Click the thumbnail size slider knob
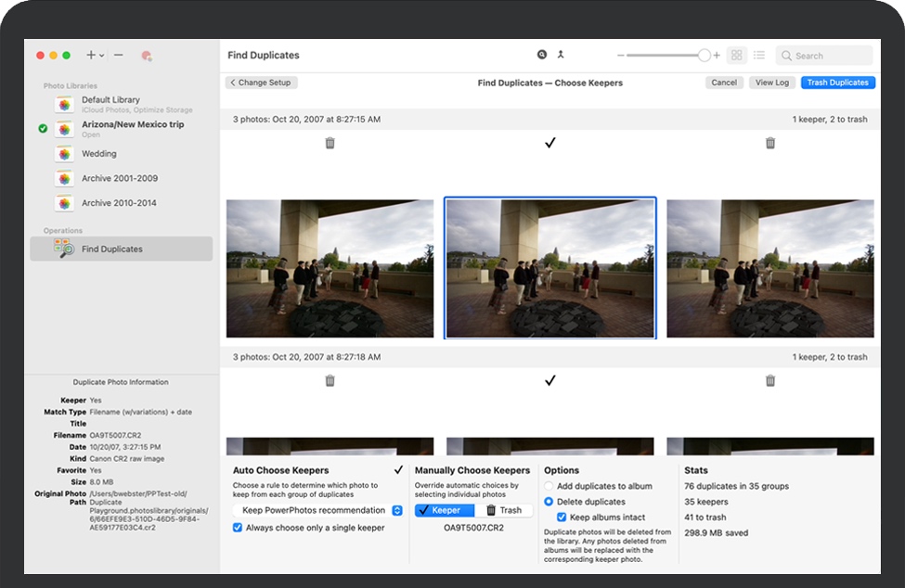905x588 pixels. [705, 56]
